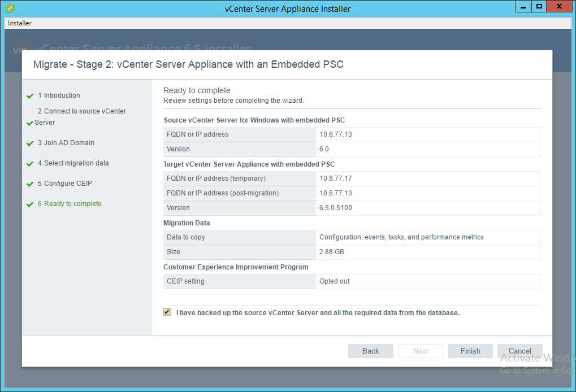
Task: Minimize the vCenter Server Appliance Installer window
Action: coord(523,7)
